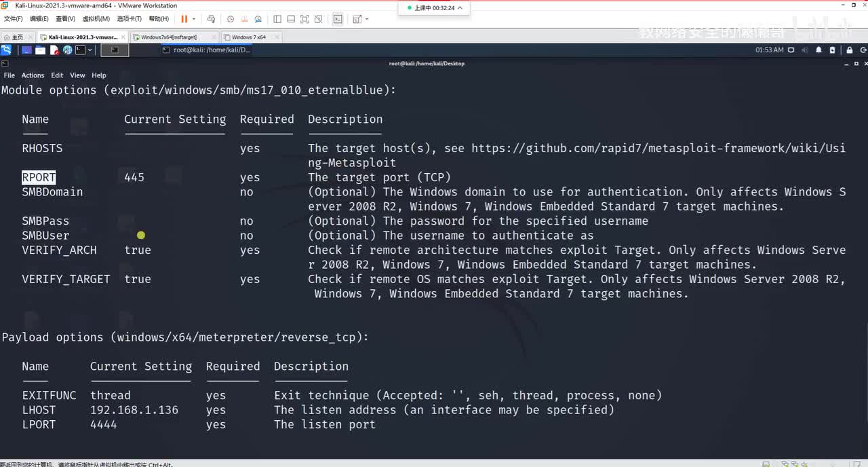
Task: Launch the terminal emulator panel icon
Action: (81, 50)
